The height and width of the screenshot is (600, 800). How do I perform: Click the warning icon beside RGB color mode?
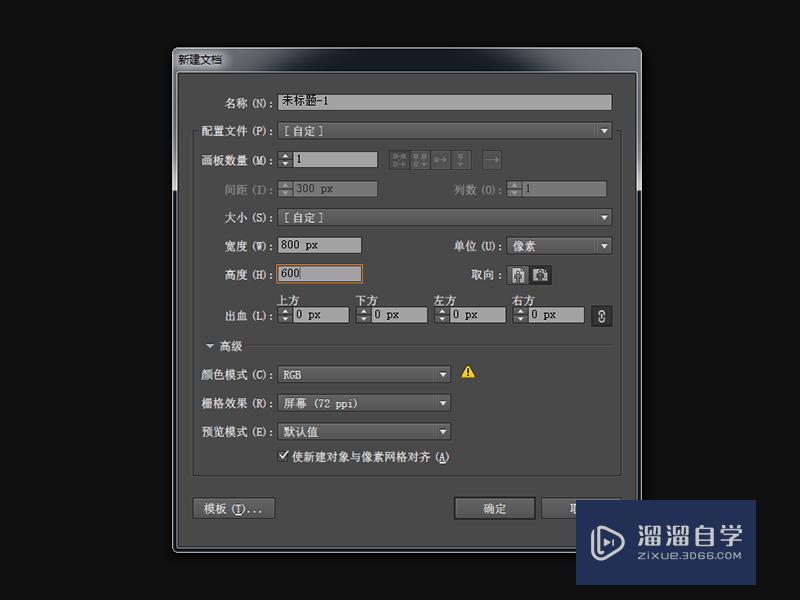466,371
